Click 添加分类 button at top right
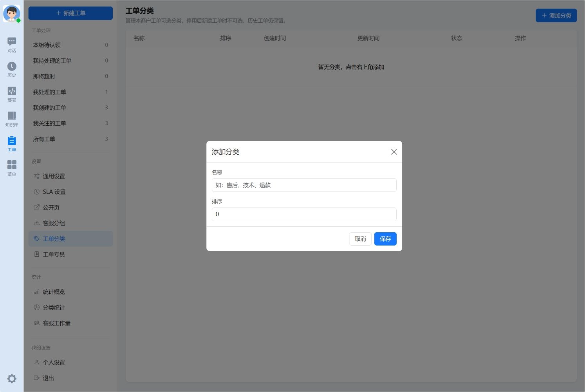The image size is (585, 392). [x=556, y=15]
